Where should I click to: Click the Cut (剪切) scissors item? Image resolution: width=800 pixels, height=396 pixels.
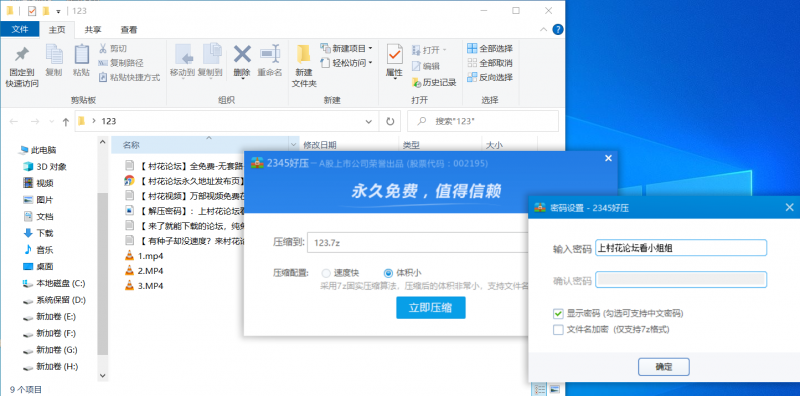point(112,48)
